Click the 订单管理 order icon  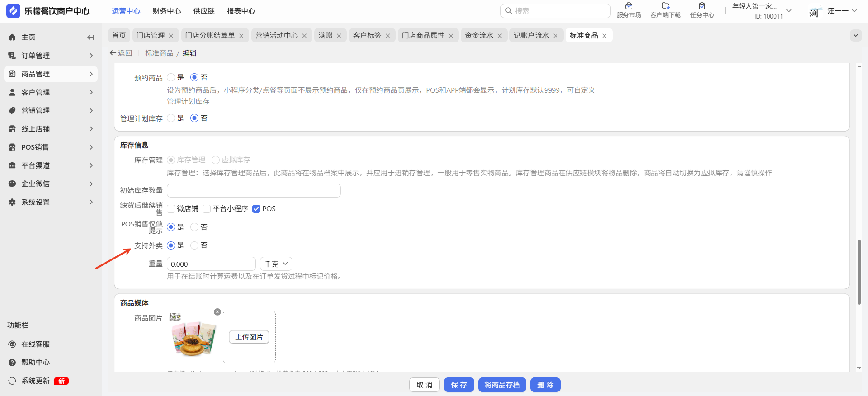[12, 56]
